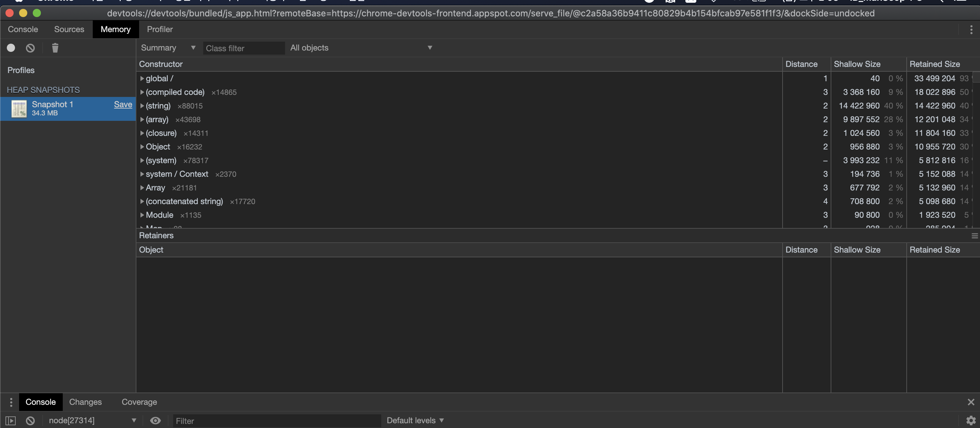Image resolution: width=980 pixels, height=428 pixels.
Task: Toggle the live expression eye icon
Action: click(x=155, y=421)
